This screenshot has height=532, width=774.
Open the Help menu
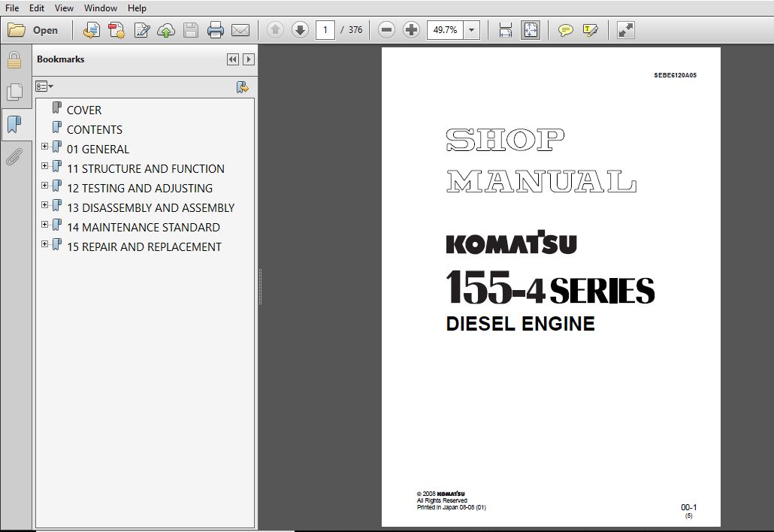point(137,8)
